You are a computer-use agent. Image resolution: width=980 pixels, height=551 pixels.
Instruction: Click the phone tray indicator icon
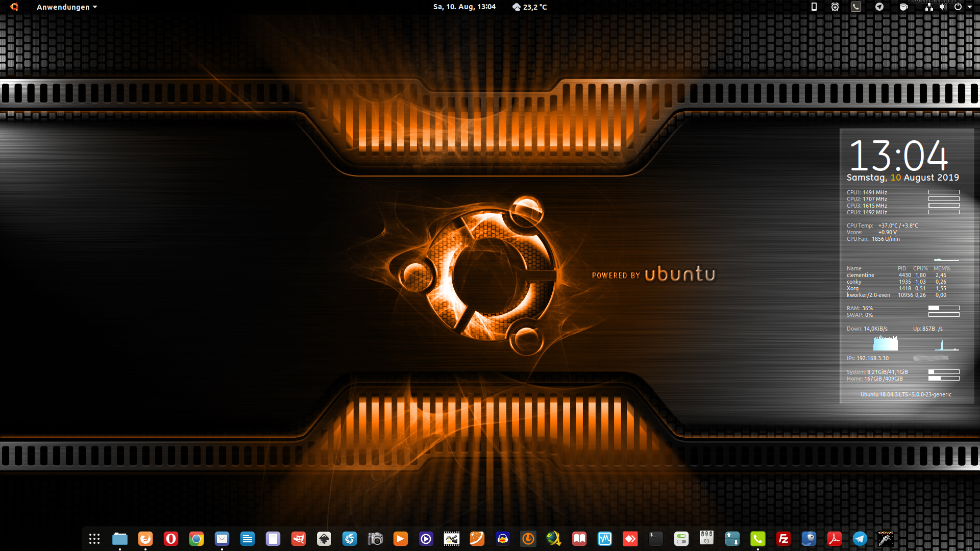tap(856, 7)
